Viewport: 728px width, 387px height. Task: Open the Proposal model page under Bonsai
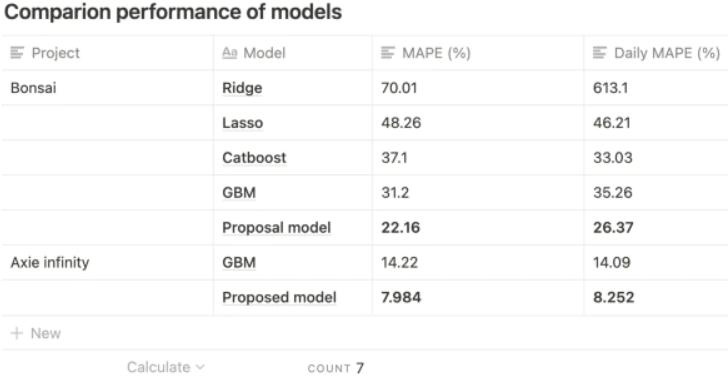point(277,227)
